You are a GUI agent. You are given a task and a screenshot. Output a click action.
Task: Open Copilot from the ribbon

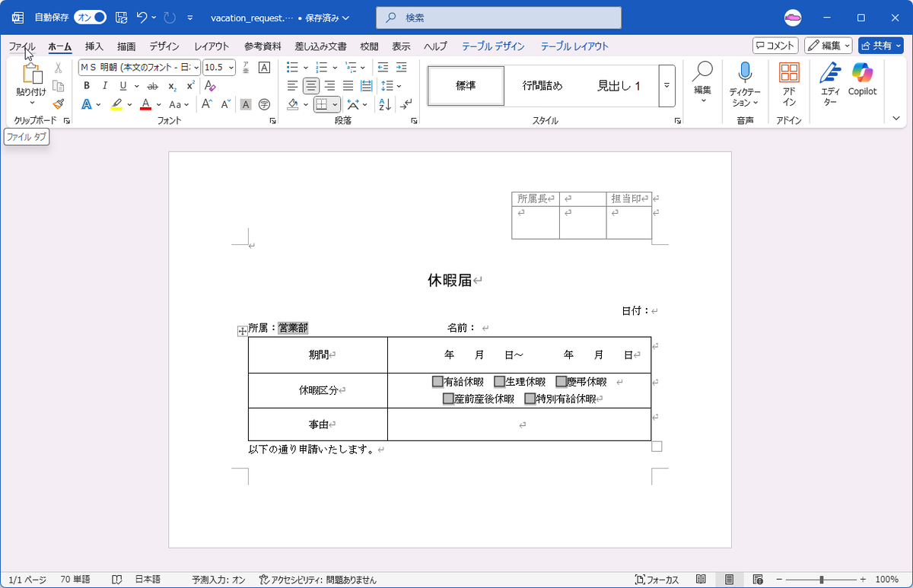pos(862,80)
